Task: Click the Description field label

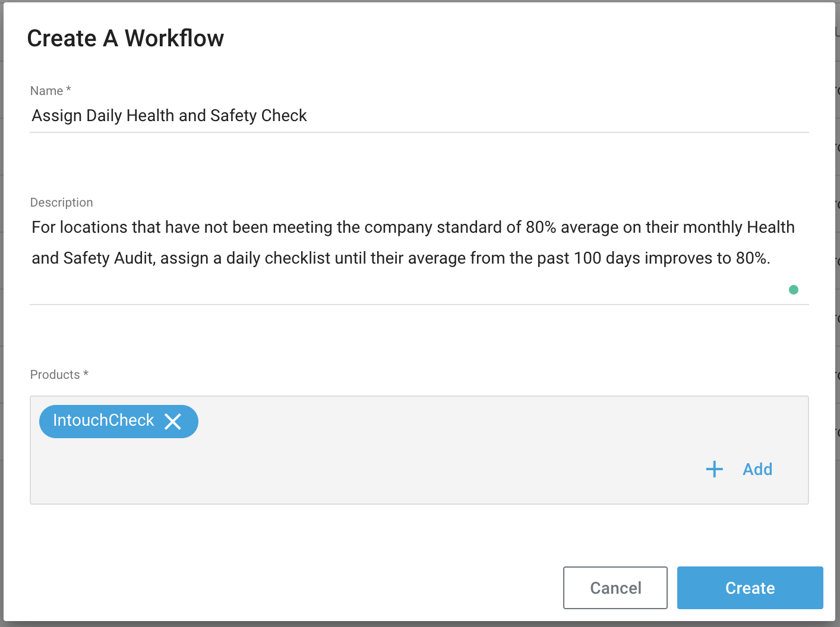Action: pos(61,202)
